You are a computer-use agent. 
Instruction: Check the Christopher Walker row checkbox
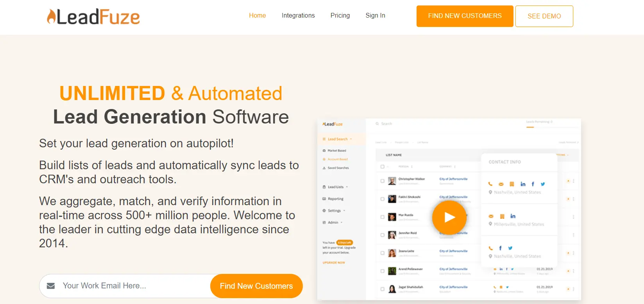pyautogui.click(x=382, y=181)
